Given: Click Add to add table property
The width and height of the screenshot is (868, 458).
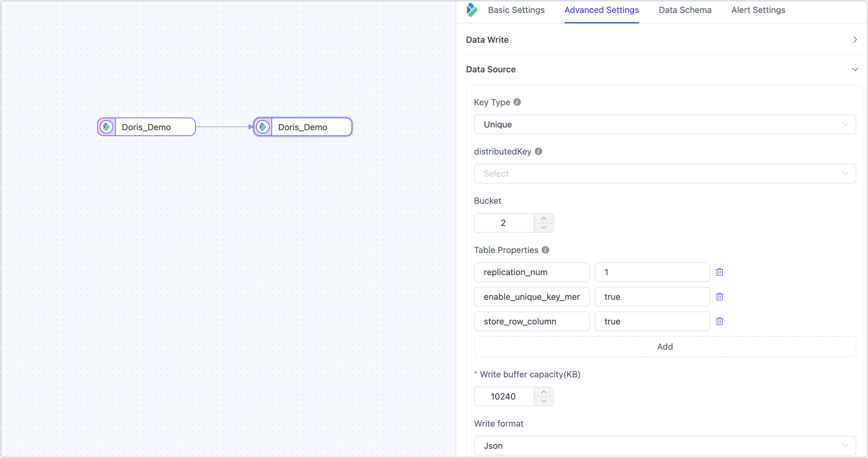Looking at the screenshot, I should pos(665,347).
